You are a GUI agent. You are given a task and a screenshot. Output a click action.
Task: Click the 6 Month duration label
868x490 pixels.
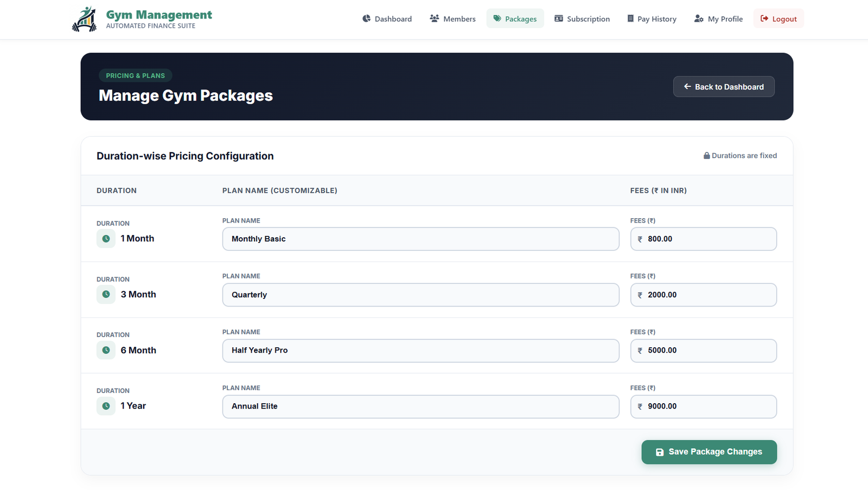138,351
